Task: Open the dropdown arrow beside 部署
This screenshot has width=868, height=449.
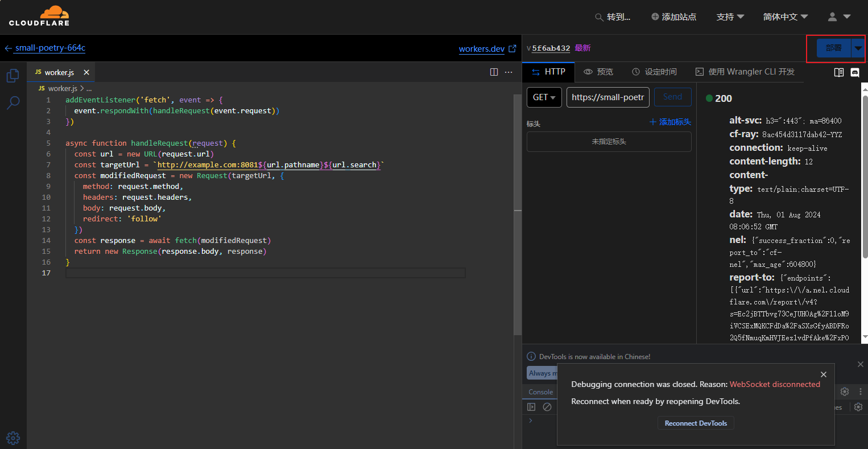Action: (x=858, y=48)
